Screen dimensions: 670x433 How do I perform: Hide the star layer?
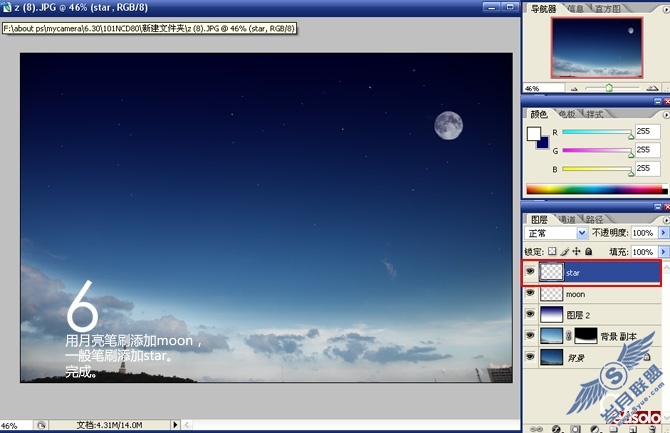point(530,271)
